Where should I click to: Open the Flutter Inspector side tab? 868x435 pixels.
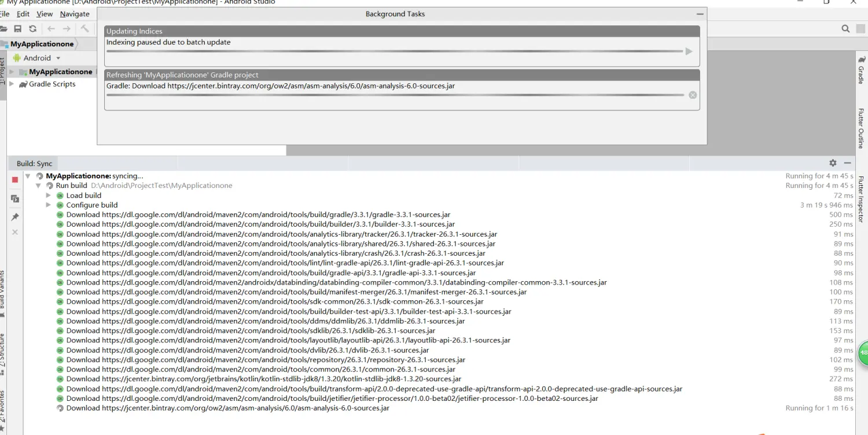click(x=861, y=200)
